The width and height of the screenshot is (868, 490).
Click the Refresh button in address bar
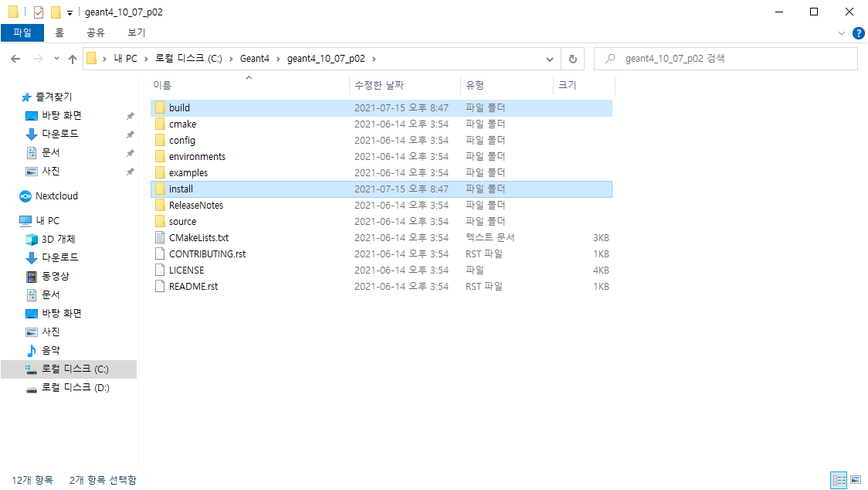coord(572,59)
